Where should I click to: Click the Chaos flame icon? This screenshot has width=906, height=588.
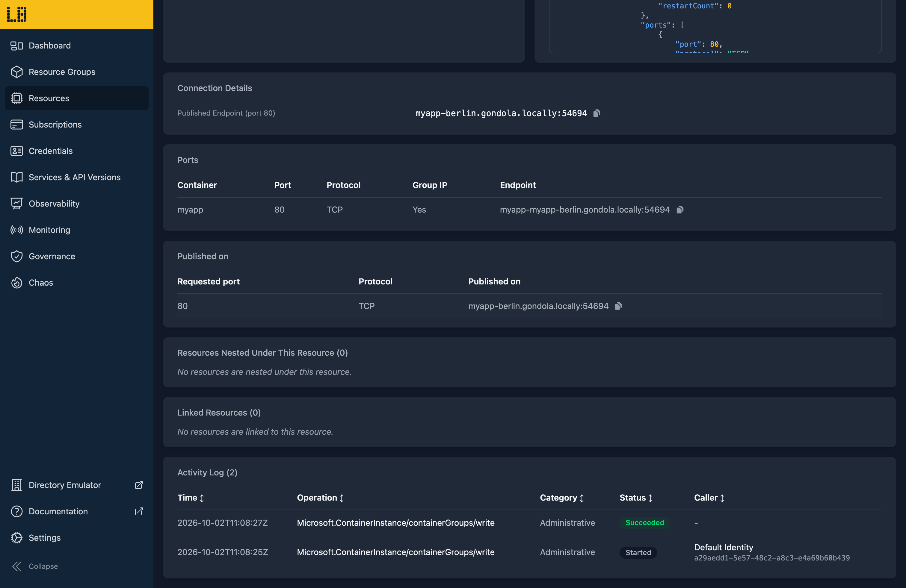pos(17,283)
